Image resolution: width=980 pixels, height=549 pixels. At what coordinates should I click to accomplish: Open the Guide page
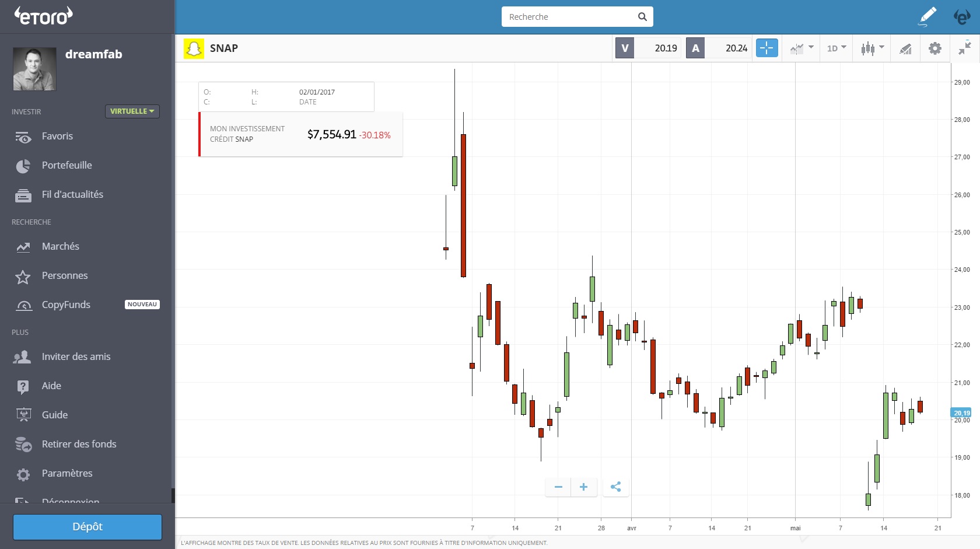pyautogui.click(x=55, y=415)
